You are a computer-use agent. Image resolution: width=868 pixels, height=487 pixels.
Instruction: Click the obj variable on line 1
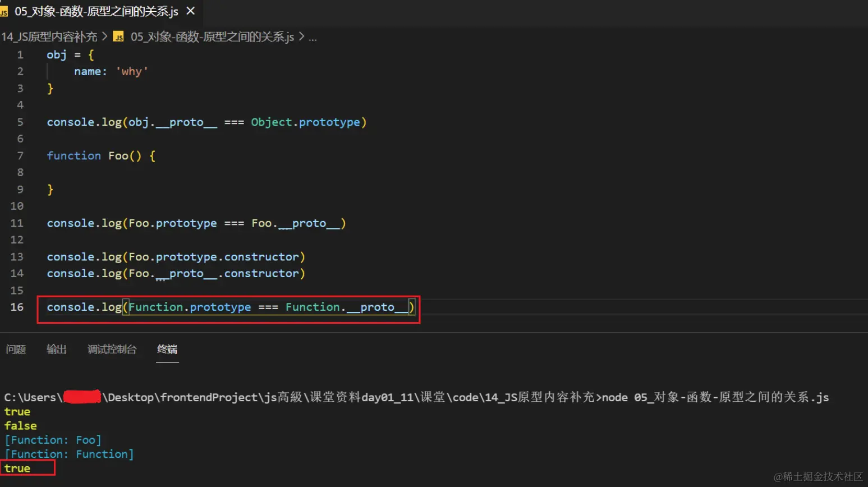coord(57,55)
